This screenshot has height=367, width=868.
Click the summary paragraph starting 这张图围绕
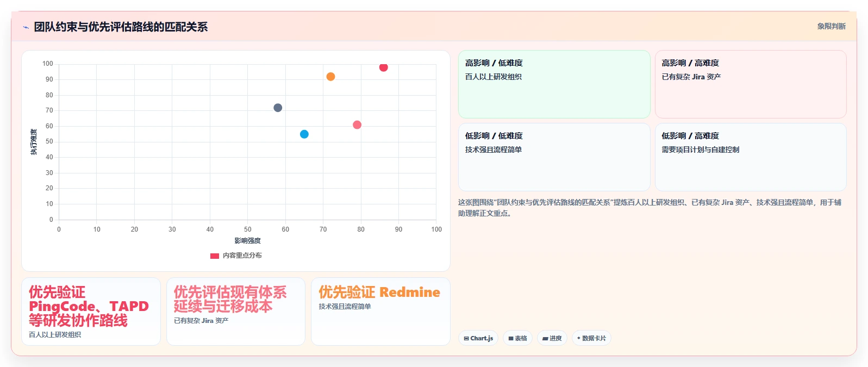pyautogui.click(x=650, y=208)
